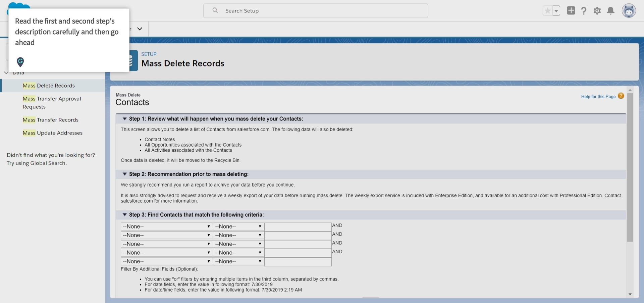Click the vertical scrollbar down arrow
Image resolution: width=644 pixels, height=303 pixels.
tap(631, 294)
